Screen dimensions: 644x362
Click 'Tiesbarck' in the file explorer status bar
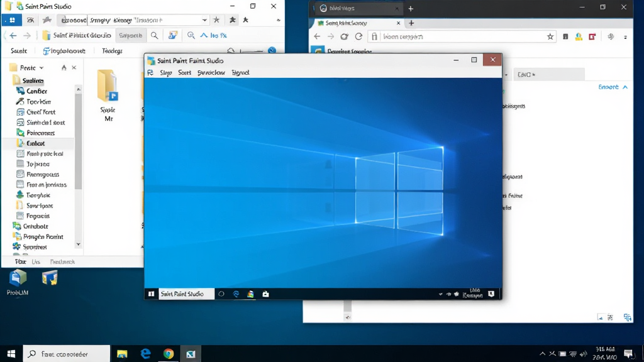tap(62, 262)
